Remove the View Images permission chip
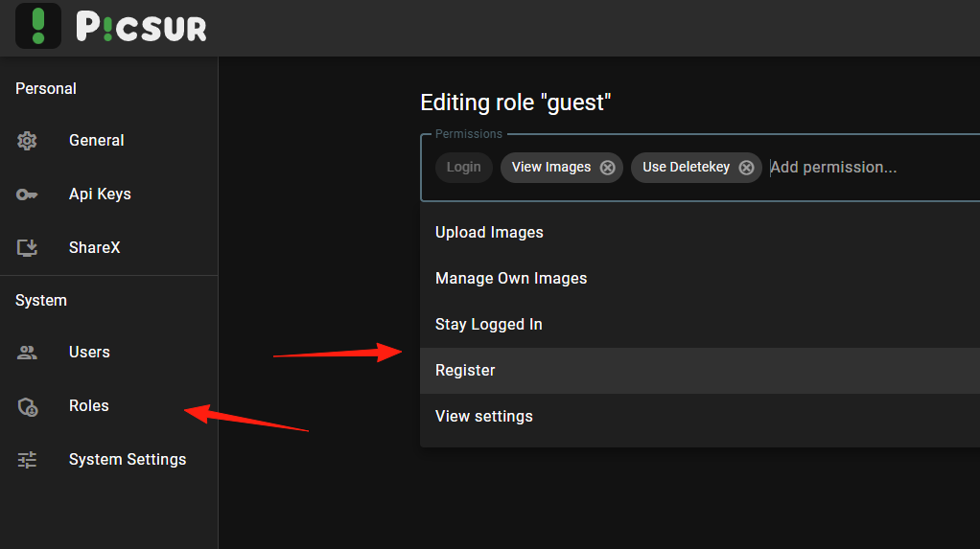Image resolution: width=980 pixels, height=549 pixels. [608, 168]
